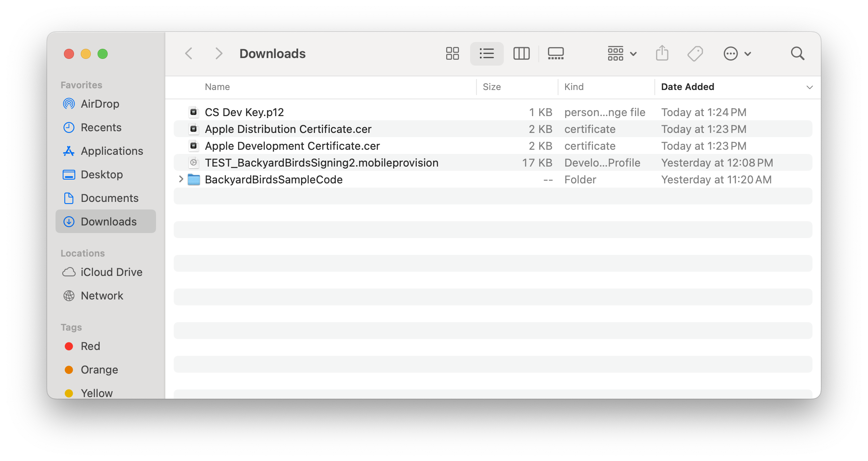Select the BackyardBirdsSampleCode folder name

(x=274, y=180)
